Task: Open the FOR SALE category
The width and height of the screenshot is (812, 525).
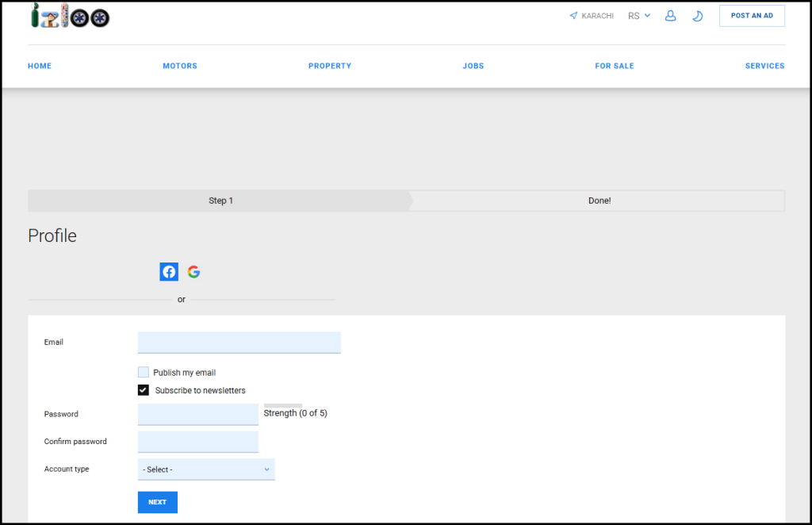Action: [x=615, y=66]
